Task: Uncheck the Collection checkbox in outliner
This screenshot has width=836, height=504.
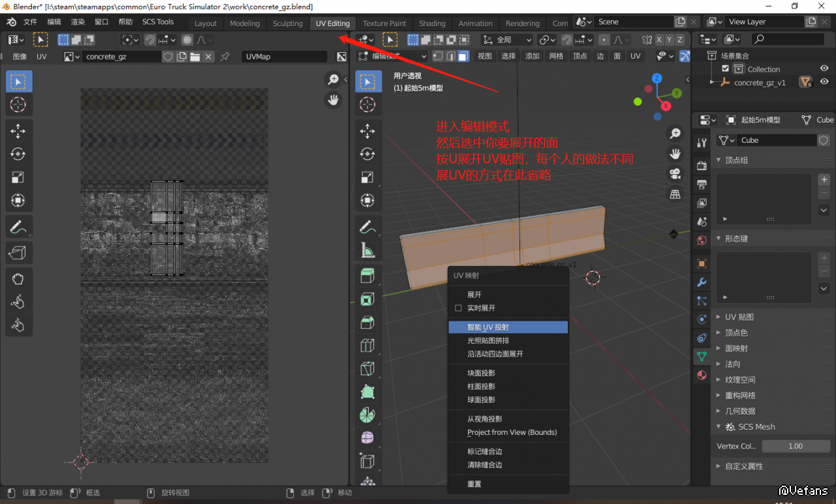Action: [x=725, y=68]
